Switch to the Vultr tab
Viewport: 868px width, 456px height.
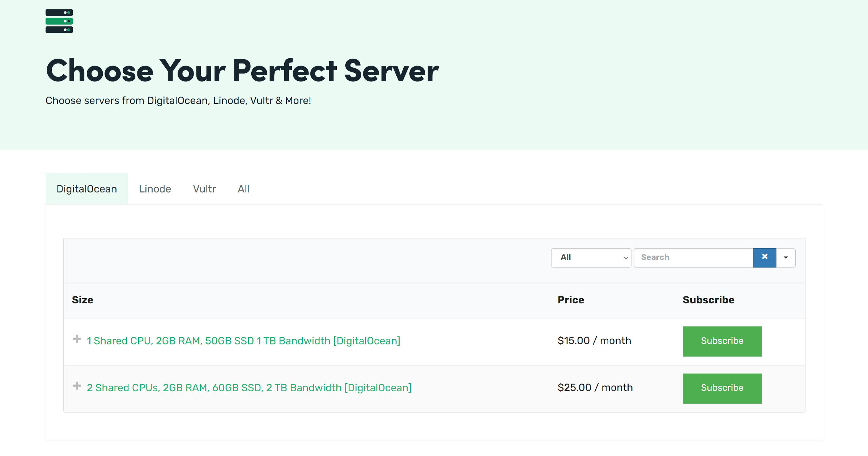pyautogui.click(x=204, y=189)
